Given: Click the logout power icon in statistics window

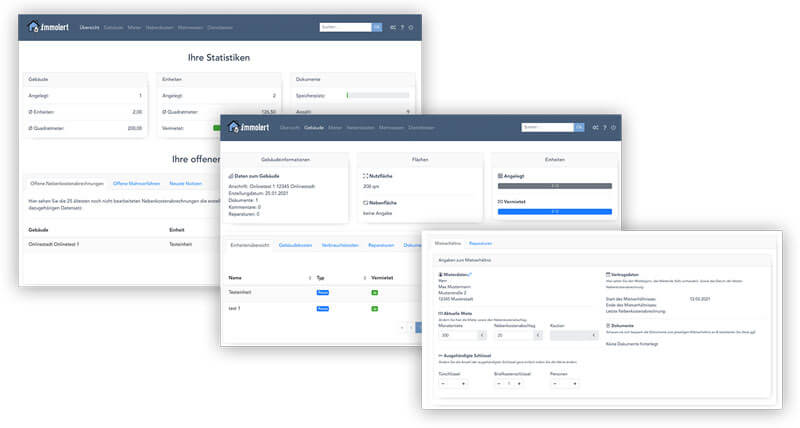Looking at the screenshot, I should (x=412, y=27).
